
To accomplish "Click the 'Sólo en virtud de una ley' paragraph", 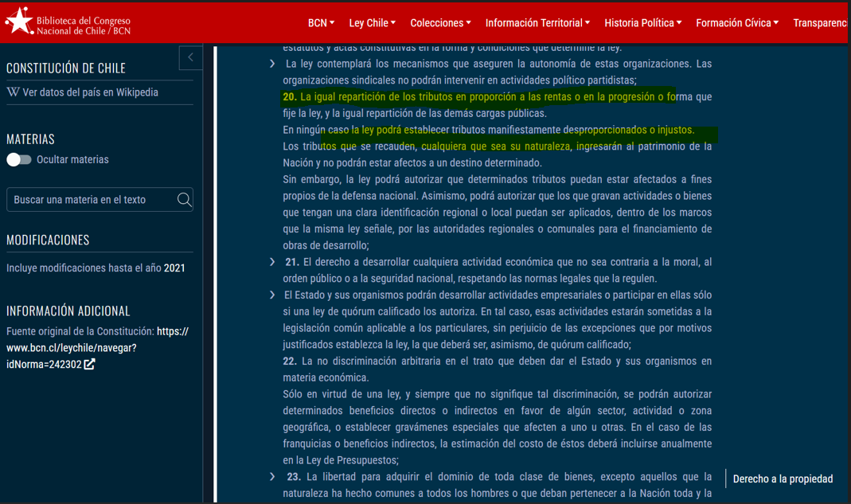I will (497, 427).
